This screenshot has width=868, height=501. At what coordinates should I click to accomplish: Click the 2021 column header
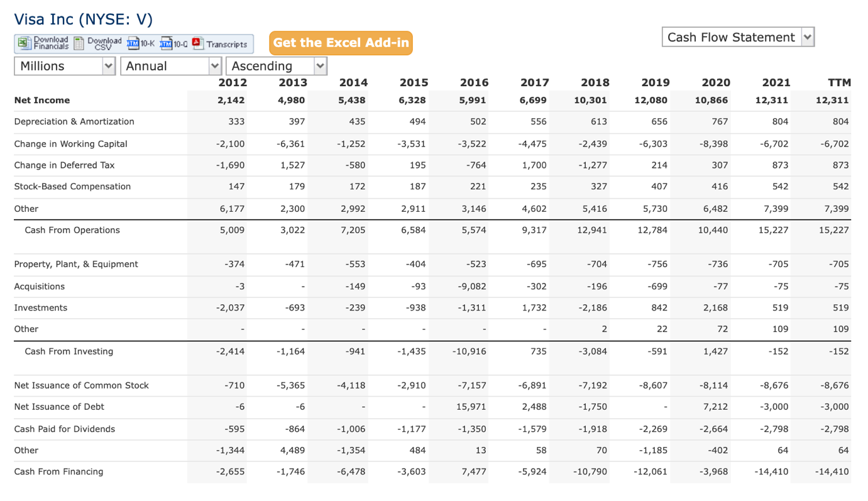point(776,82)
